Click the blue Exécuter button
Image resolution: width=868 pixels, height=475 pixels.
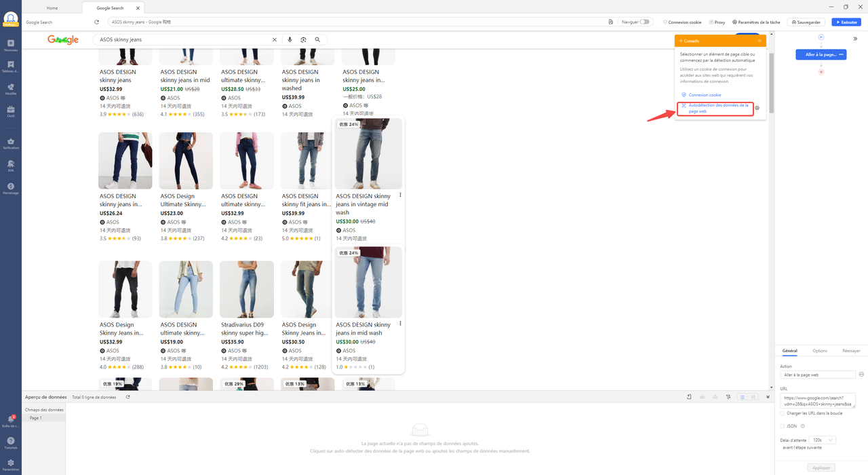click(x=846, y=22)
